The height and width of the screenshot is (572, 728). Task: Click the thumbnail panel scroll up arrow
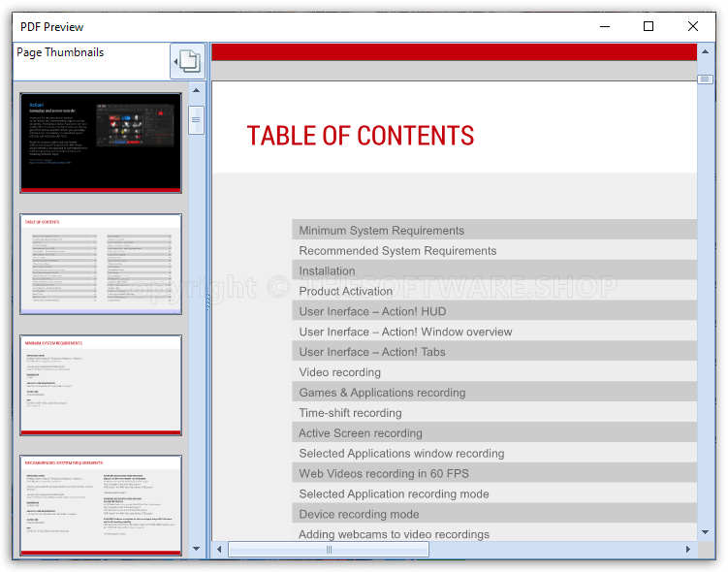point(197,90)
